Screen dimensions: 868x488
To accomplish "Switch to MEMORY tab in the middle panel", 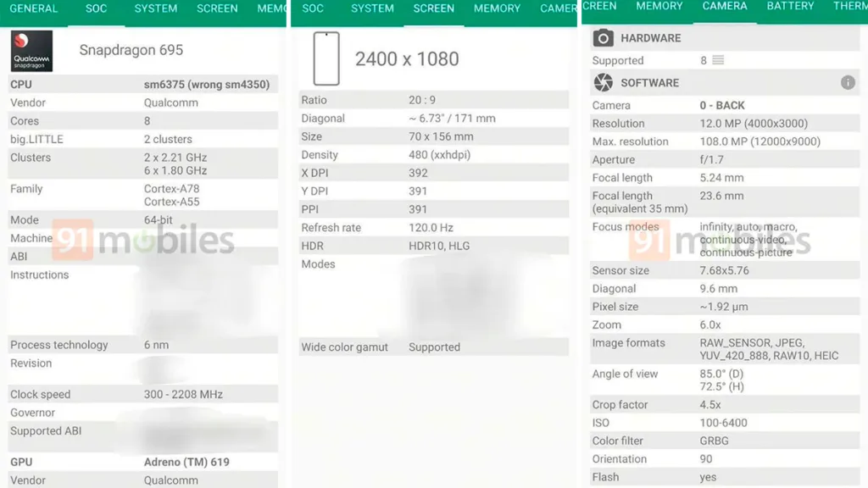I will click(497, 8).
